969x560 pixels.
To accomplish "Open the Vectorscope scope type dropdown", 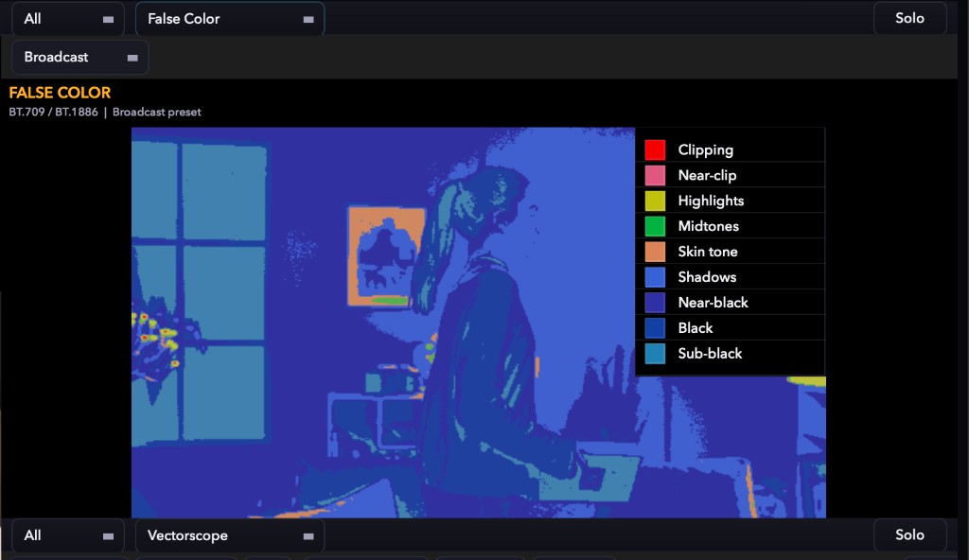I will click(x=230, y=535).
